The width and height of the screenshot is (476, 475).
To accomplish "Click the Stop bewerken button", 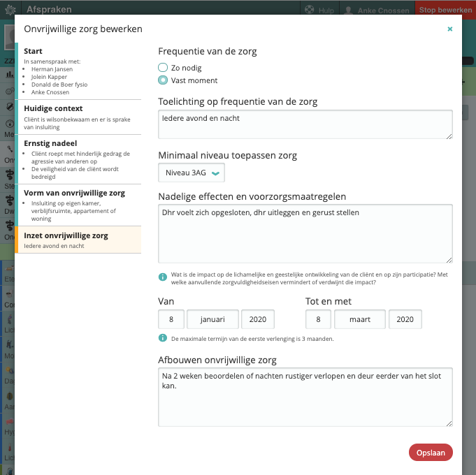I will coord(445,10).
